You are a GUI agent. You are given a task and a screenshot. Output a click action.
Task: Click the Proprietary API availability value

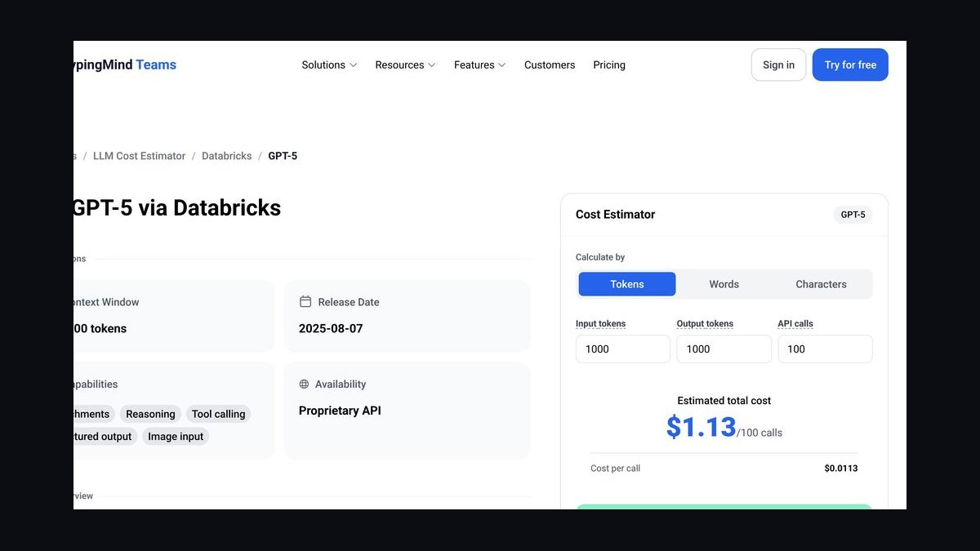340,411
